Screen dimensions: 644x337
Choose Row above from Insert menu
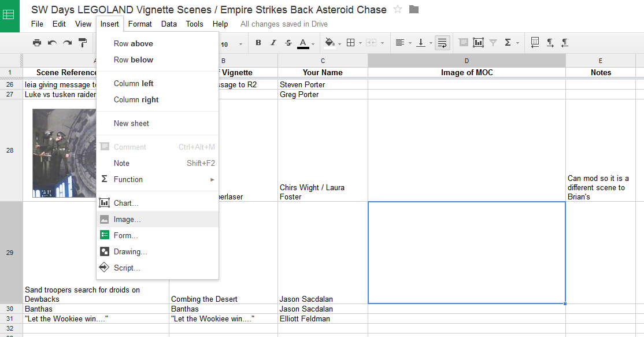click(x=157, y=43)
